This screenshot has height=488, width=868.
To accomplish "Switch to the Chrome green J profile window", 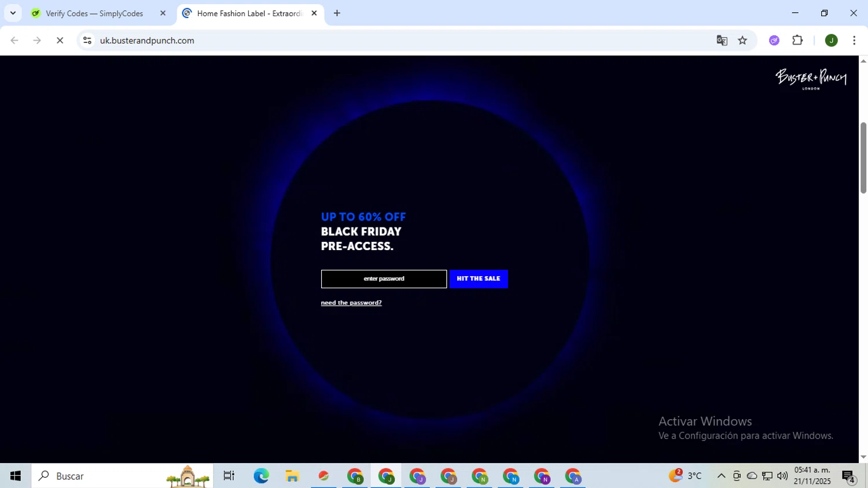I will point(386,476).
